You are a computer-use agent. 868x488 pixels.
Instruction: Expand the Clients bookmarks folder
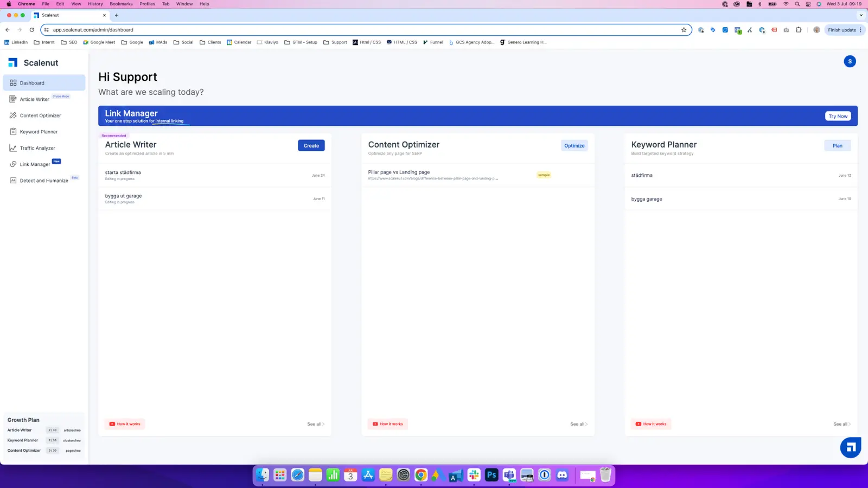click(210, 42)
